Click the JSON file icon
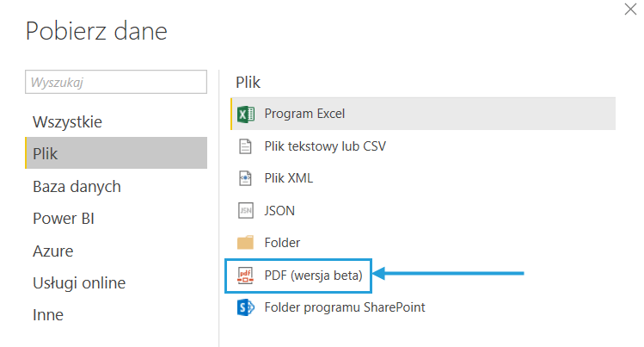Viewport: 644px width, 347px height. (245, 210)
